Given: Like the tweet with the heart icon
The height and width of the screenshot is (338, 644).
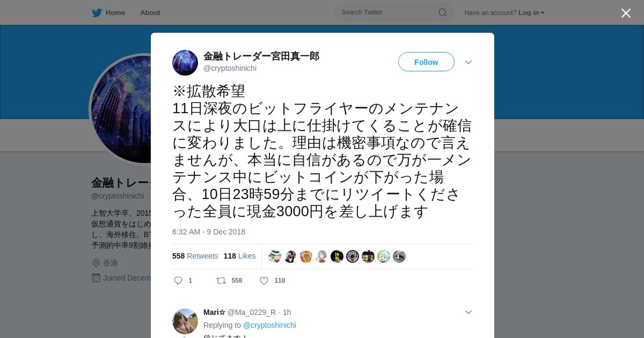Looking at the screenshot, I should (x=264, y=281).
